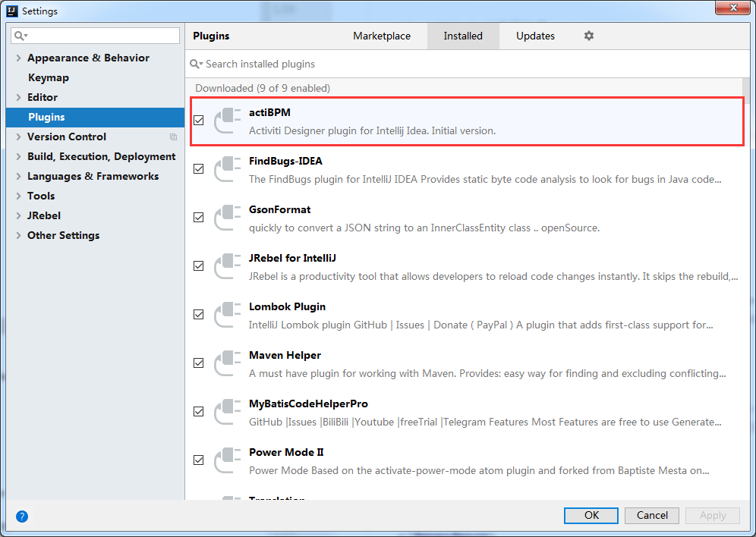Toggle the Maven Helper checkbox
Viewport: 756px width, 537px height.
point(199,363)
